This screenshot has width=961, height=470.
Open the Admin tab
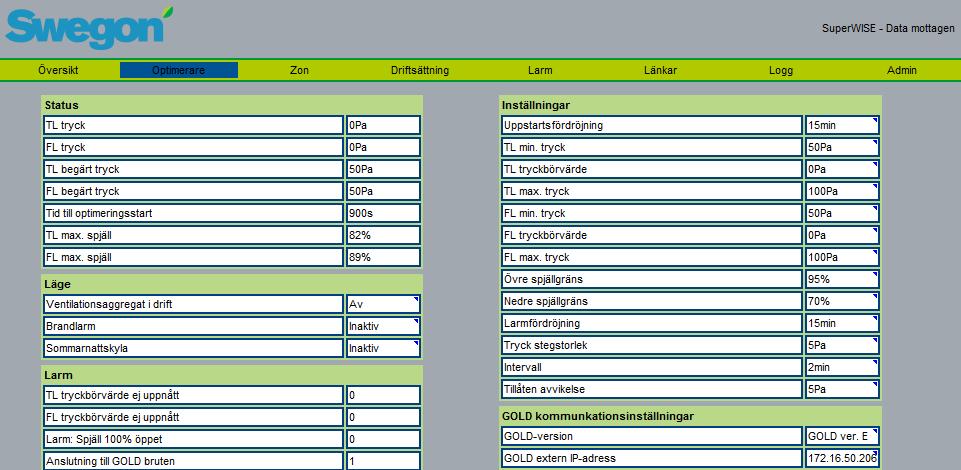902,70
